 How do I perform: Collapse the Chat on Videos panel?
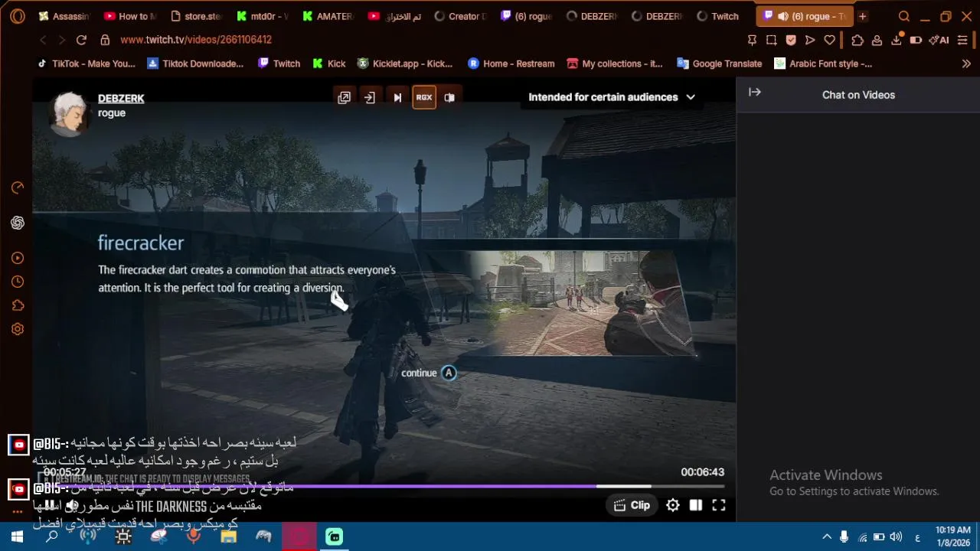[755, 92]
